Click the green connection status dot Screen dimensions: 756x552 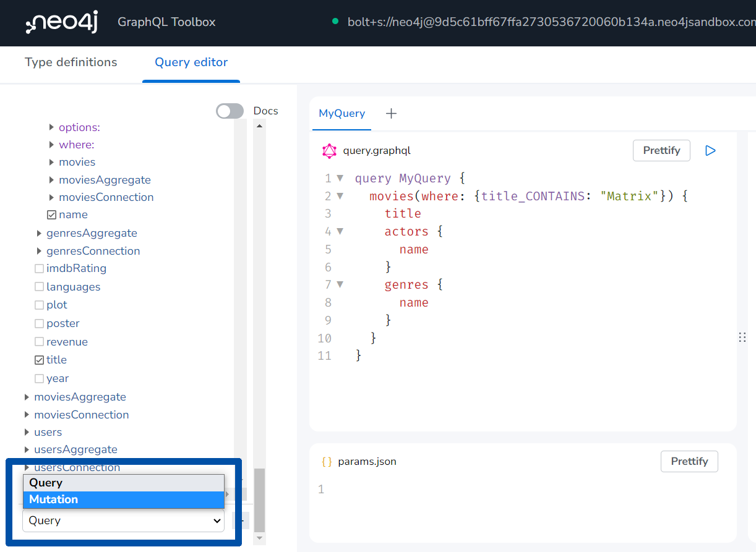335,22
